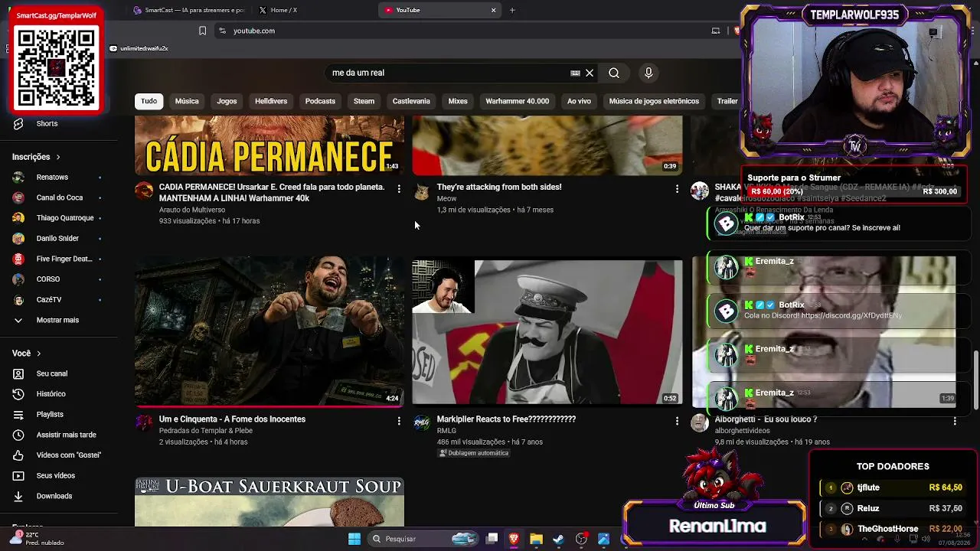Open Shorts in the sidebar
The height and width of the screenshot is (551, 980).
pos(58,124)
